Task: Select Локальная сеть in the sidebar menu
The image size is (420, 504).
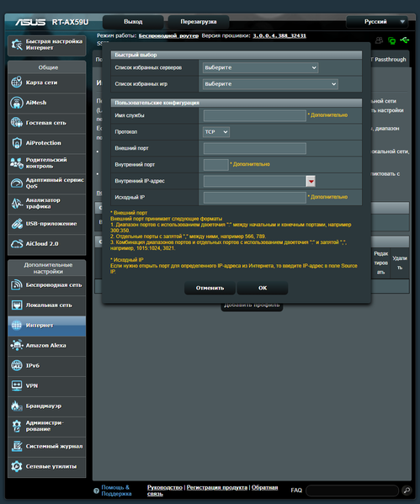Action: click(46, 305)
